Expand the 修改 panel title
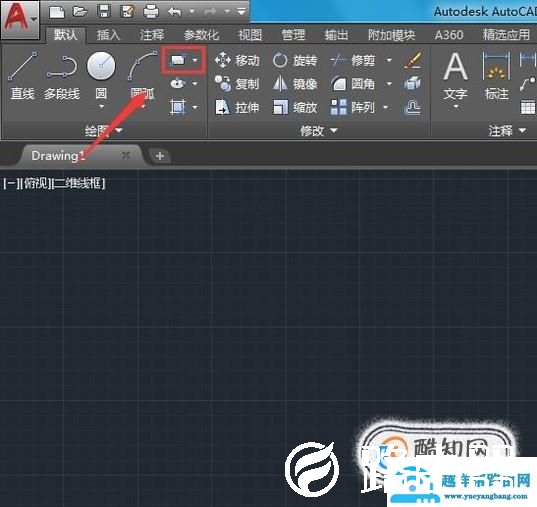This screenshot has width=537, height=507. (319, 131)
